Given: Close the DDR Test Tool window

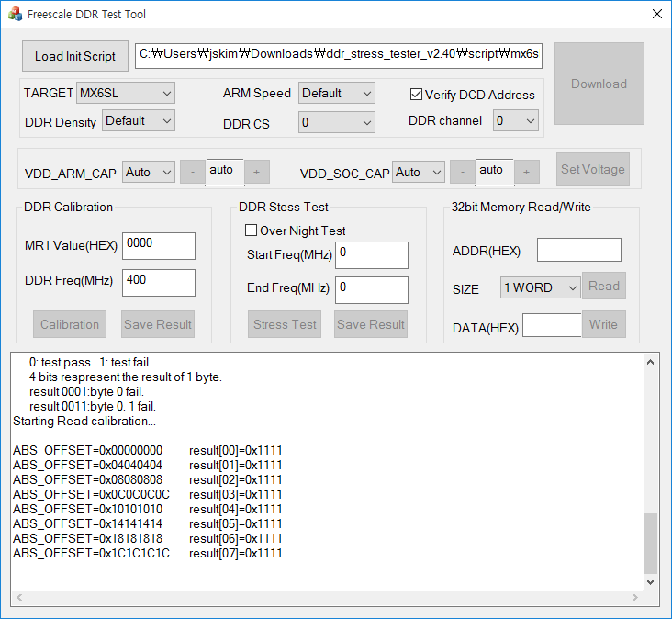Looking at the screenshot, I should tap(656, 14).
